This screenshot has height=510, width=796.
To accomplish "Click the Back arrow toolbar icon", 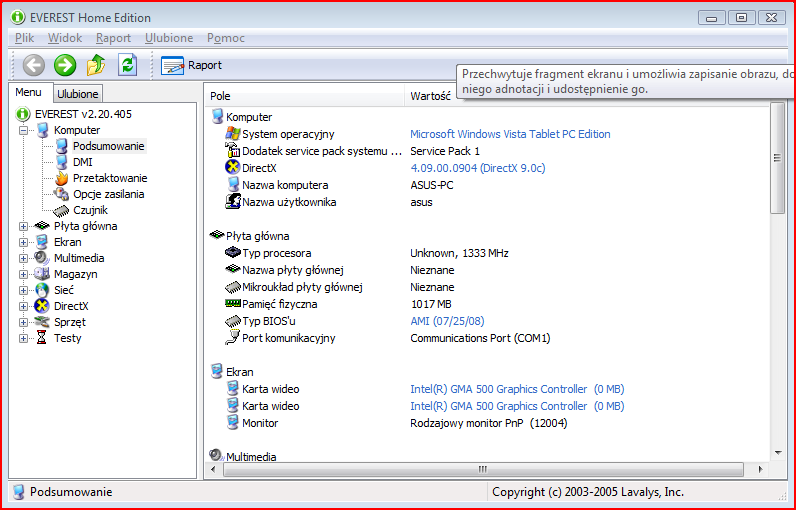I will click(x=34, y=65).
